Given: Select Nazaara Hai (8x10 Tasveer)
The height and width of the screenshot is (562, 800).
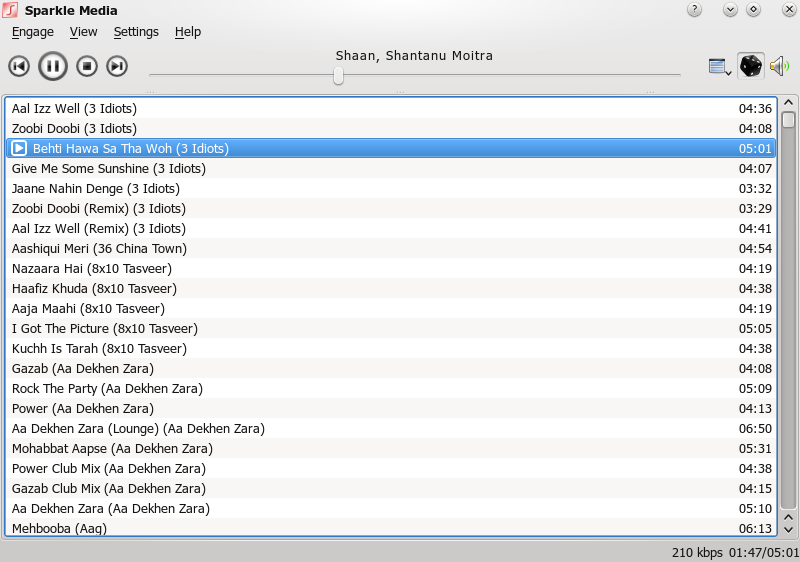Looking at the screenshot, I should tap(391, 268).
